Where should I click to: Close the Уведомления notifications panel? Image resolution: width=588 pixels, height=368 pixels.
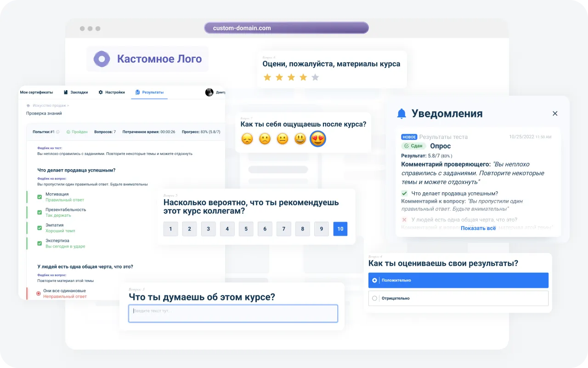point(555,114)
